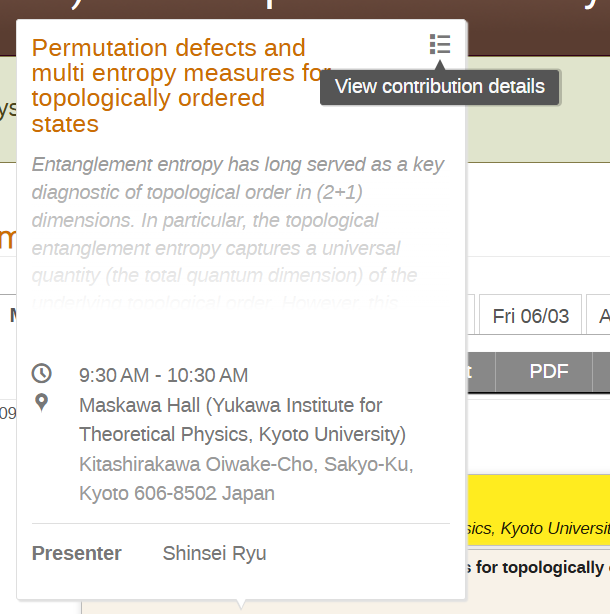This screenshot has height=614, width=610.
Task: Open the View contribution details list icon
Action: tap(440, 44)
